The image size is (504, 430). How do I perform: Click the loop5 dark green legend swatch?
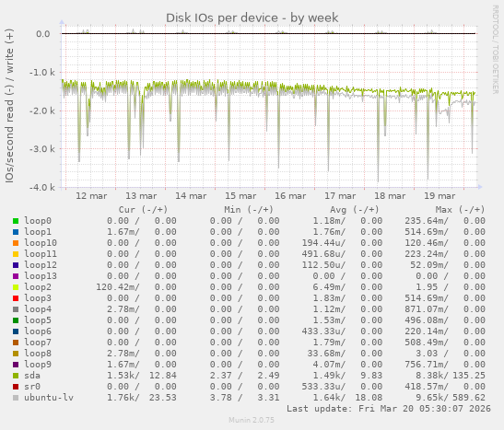tap(16, 320)
